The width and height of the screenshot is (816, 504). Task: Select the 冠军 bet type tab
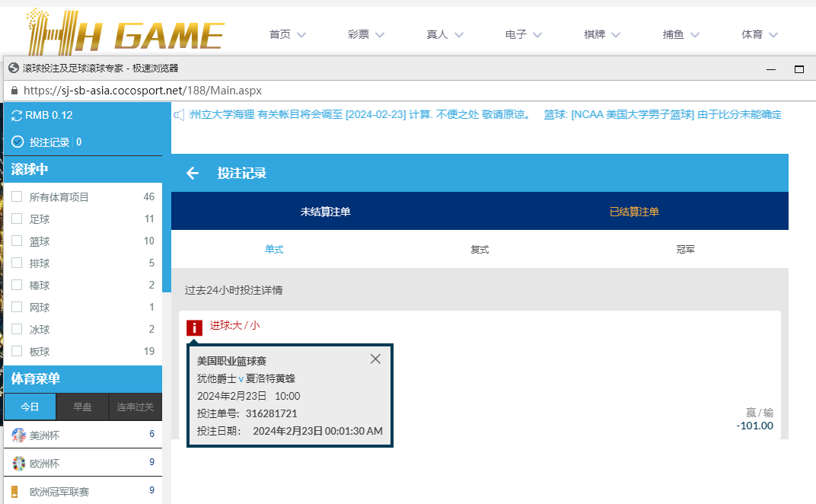coord(685,250)
